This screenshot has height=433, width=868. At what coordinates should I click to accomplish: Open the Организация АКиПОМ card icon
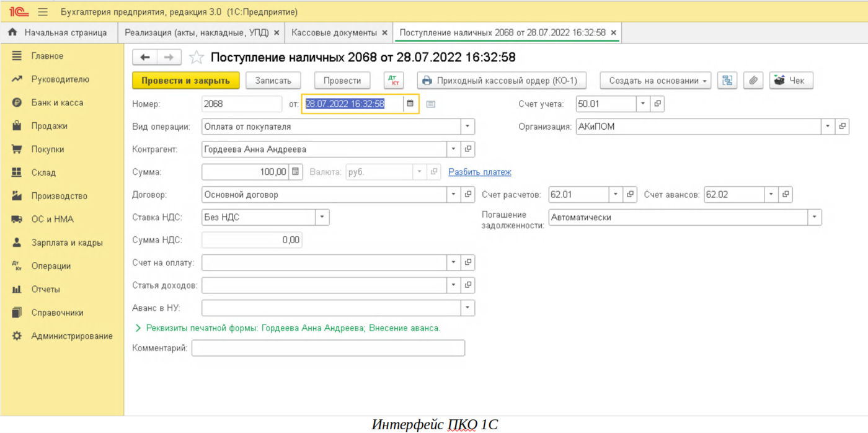(x=842, y=127)
